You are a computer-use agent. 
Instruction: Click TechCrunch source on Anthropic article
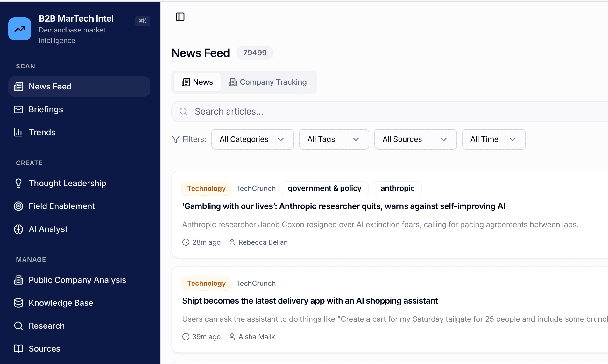[256, 188]
